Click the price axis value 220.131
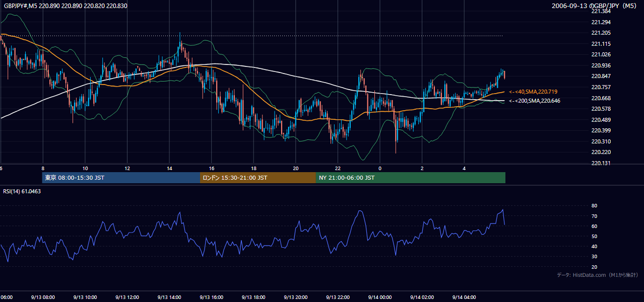 click(601, 163)
